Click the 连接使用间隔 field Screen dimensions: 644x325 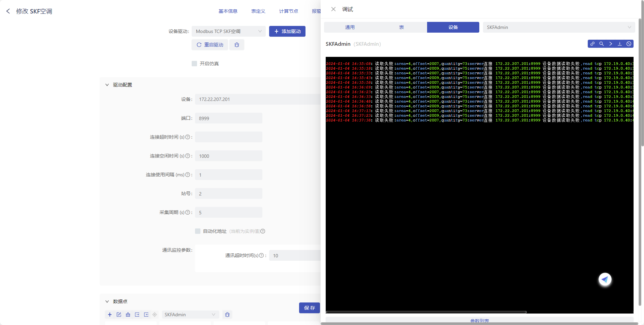(229, 175)
